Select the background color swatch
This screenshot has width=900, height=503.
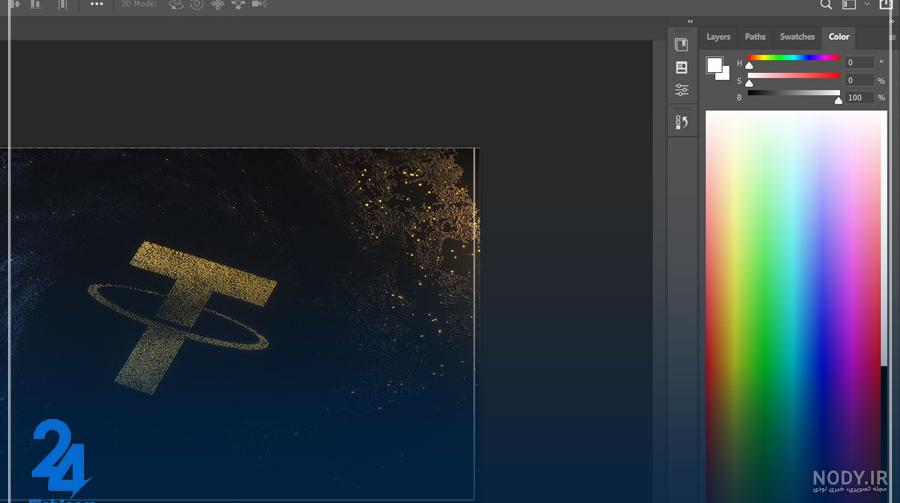pos(724,74)
